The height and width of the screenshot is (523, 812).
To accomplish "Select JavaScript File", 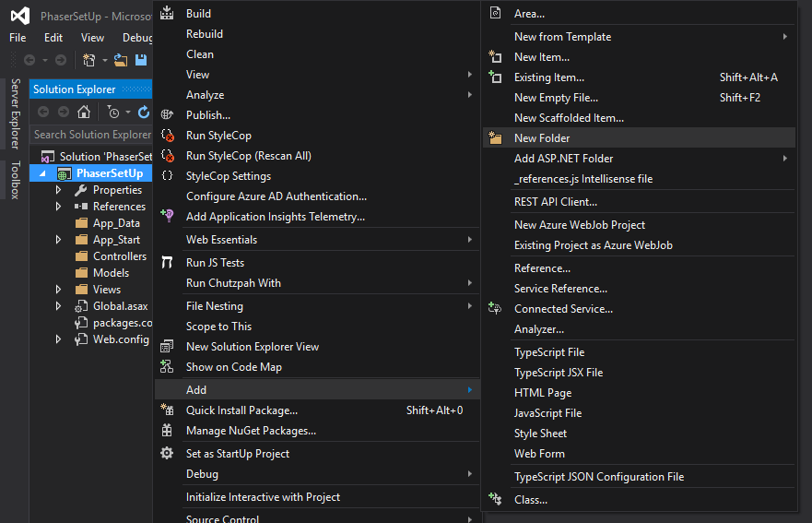I will coord(639,413).
